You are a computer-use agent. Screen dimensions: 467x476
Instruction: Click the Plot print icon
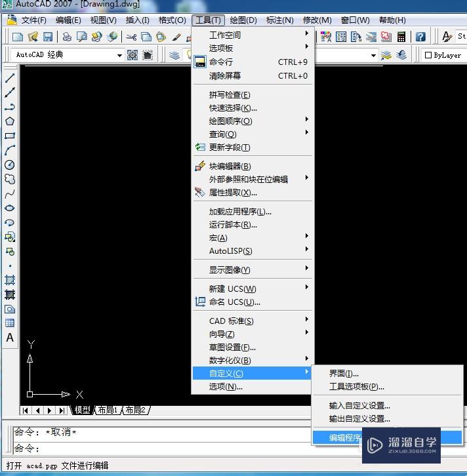(67, 37)
